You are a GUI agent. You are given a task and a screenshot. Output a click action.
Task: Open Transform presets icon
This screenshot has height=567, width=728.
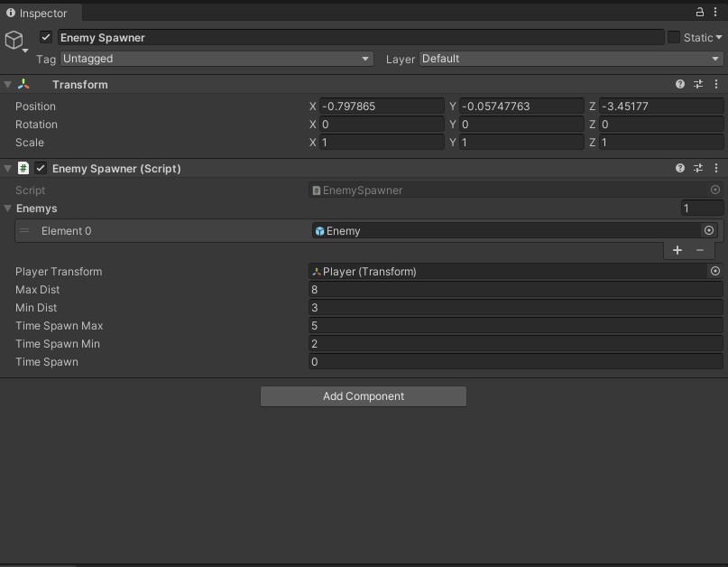(x=698, y=84)
